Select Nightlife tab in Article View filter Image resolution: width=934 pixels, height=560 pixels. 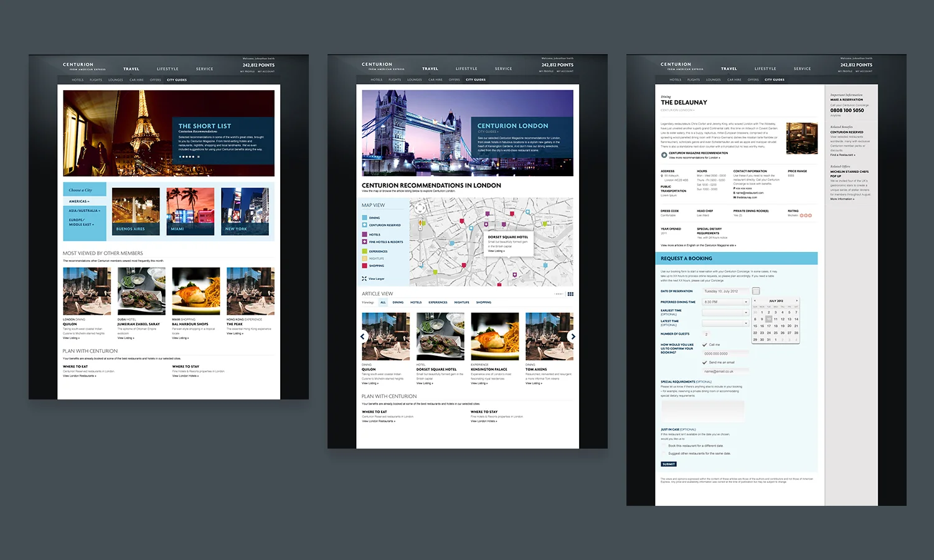tap(461, 302)
